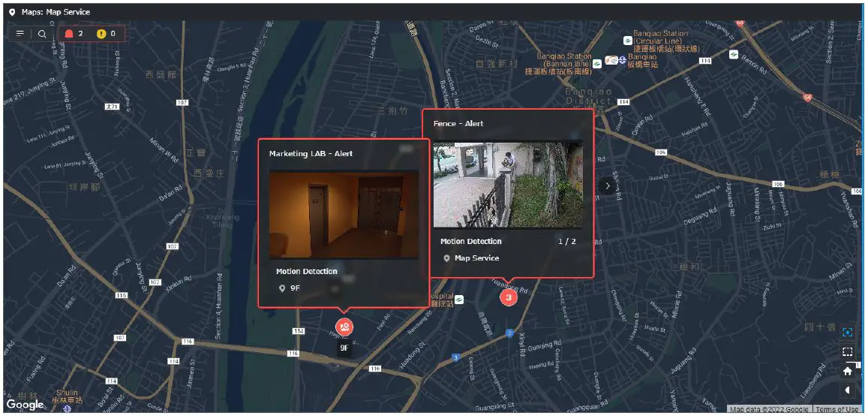This screenshot has height=416, width=868.
Task: Click the 1 / 2 page counter
Action: 567,242
